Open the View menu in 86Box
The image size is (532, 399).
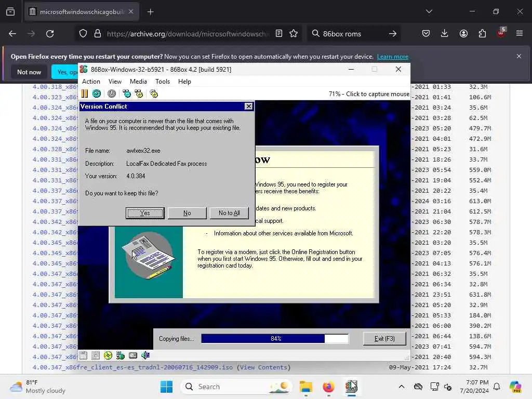(115, 82)
